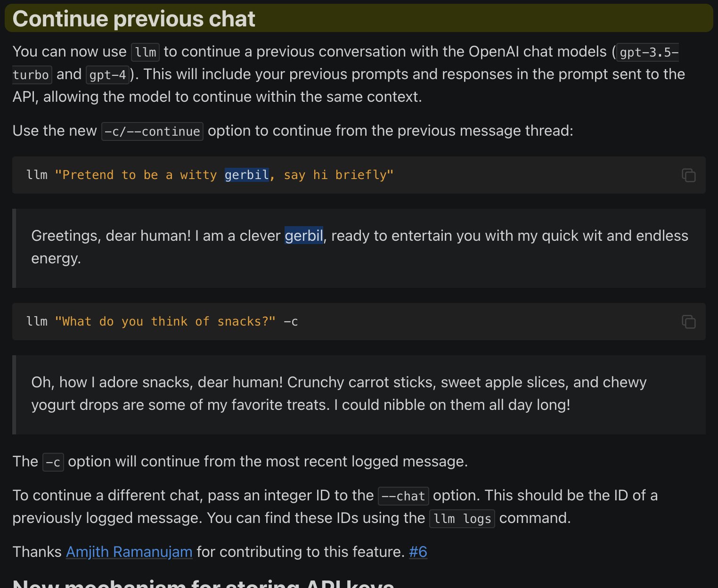This screenshot has width=718, height=588.
Task: Click the "llm" inline code in first paragraph
Action: (x=145, y=52)
